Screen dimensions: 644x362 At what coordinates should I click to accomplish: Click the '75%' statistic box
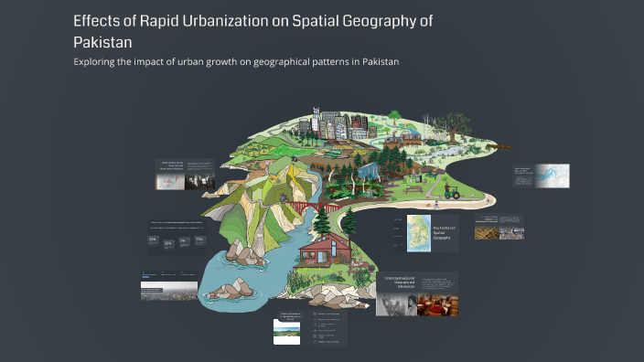pos(200,241)
